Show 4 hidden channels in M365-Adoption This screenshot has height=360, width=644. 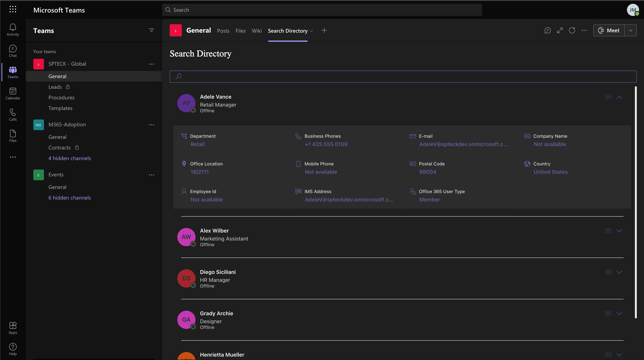pyautogui.click(x=70, y=158)
